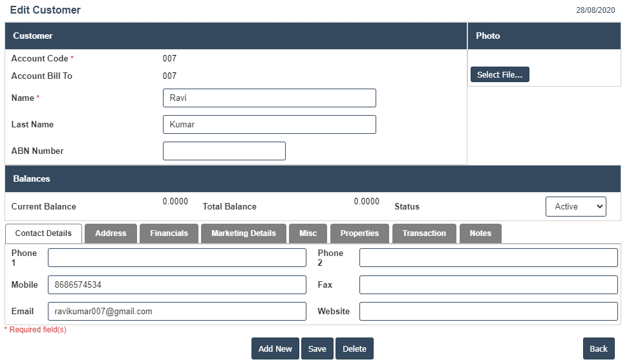Delete this customer
Screen dimensions: 629x364
(354, 348)
